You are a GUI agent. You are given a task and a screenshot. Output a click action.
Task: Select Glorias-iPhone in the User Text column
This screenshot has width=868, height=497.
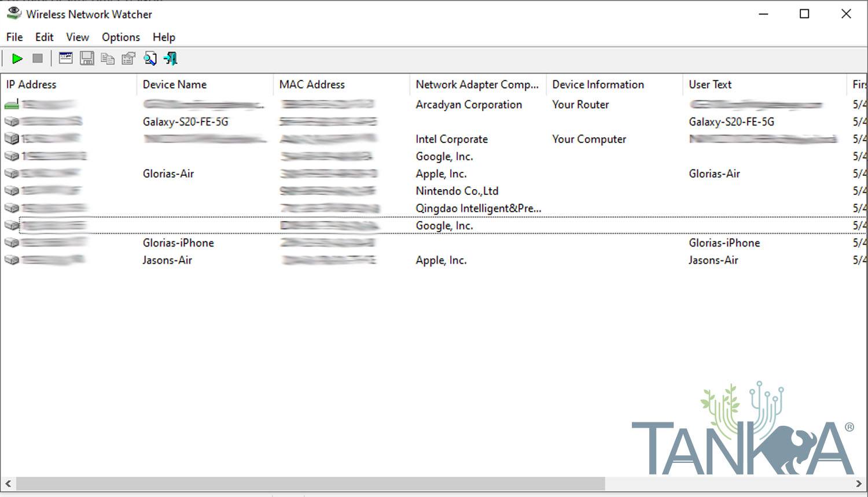point(724,243)
